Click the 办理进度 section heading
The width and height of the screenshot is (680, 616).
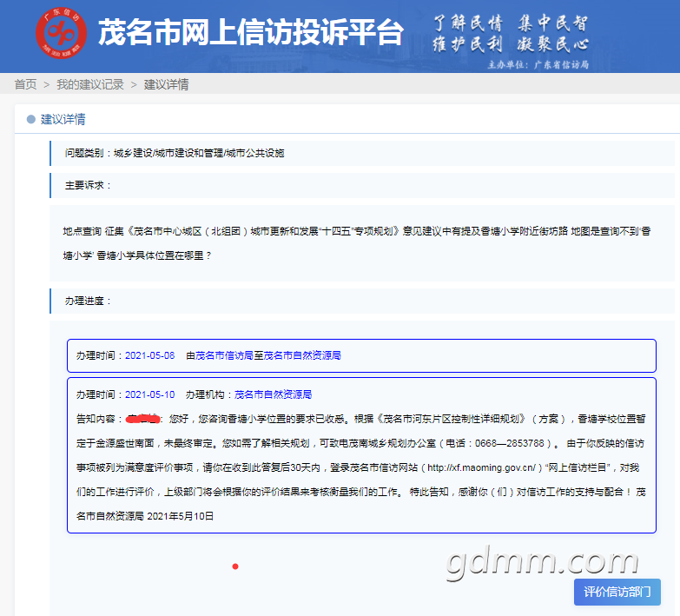tap(89, 301)
